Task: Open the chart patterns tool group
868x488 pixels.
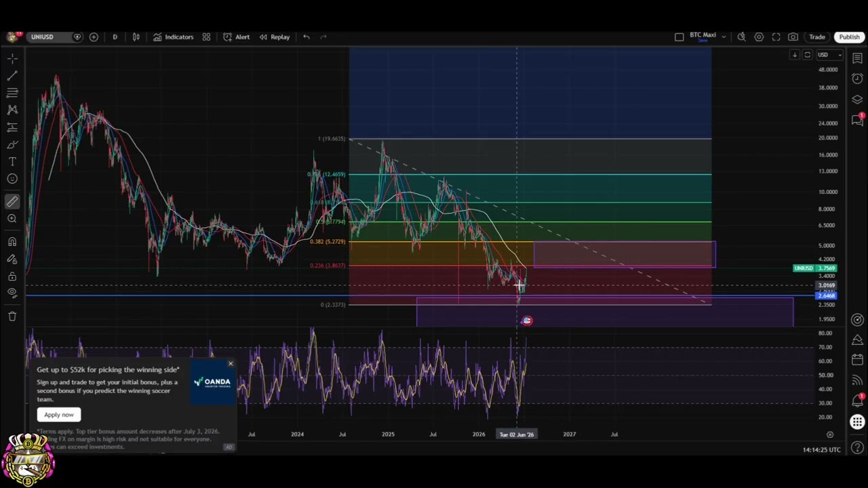Action: (x=12, y=110)
